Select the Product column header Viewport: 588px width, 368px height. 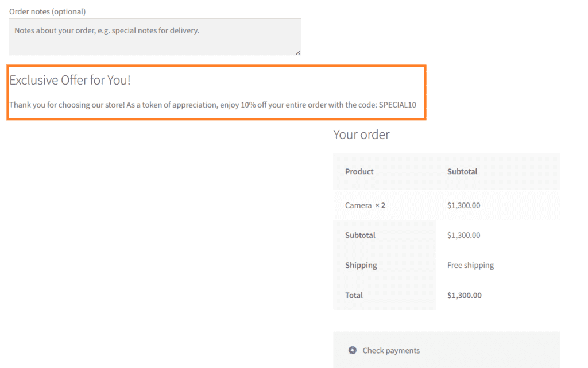(x=359, y=171)
